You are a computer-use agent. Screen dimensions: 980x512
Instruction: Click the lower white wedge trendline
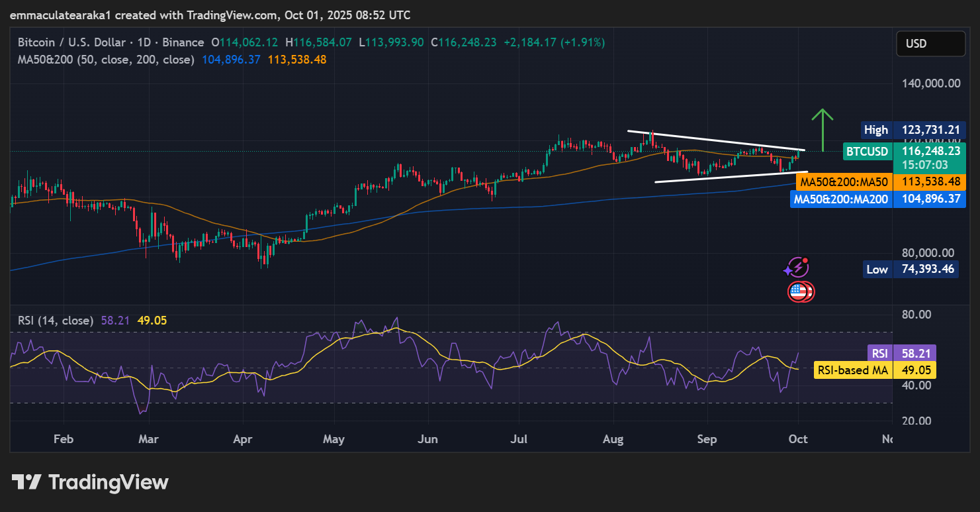point(728,177)
